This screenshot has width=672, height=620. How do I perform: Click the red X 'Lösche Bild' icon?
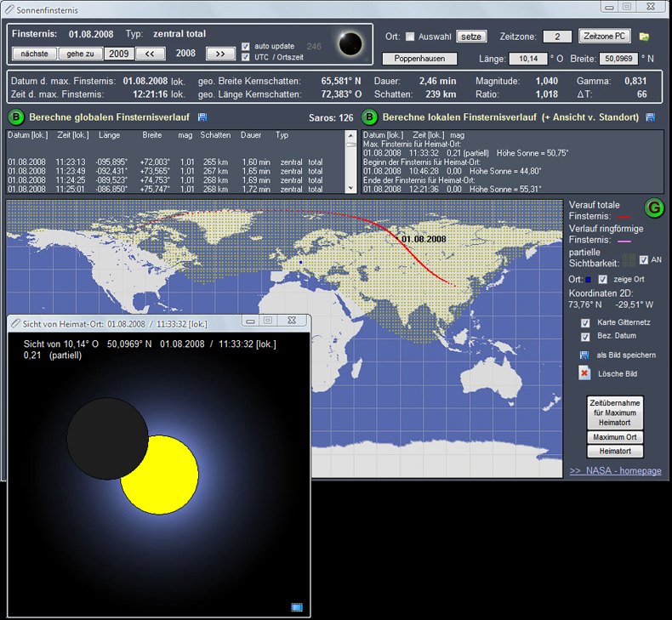click(584, 373)
